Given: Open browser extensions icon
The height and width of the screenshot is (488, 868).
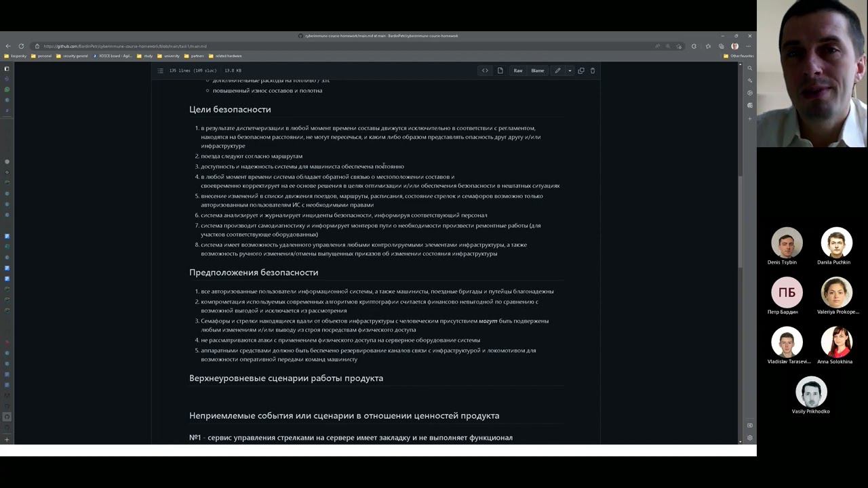Looking at the screenshot, I should coord(694,46).
